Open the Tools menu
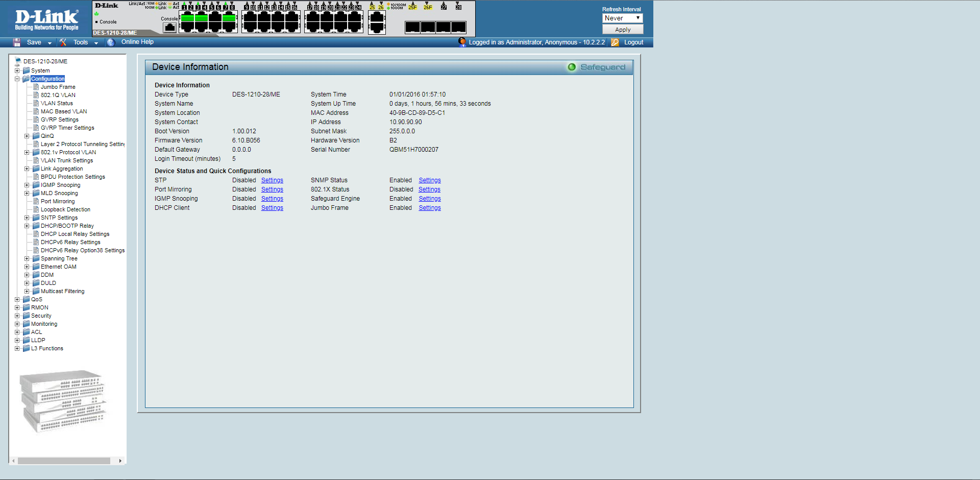 pos(81,42)
